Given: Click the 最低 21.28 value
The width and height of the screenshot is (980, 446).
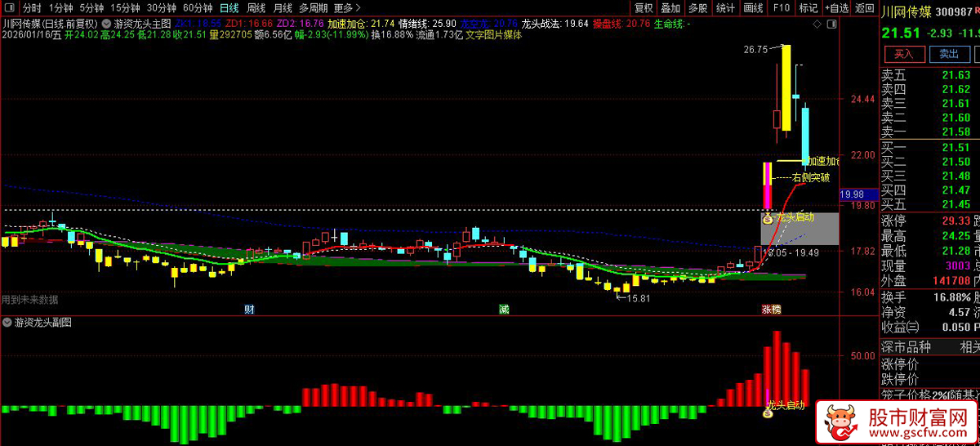Looking at the screenshot, I should pos(955,250).
